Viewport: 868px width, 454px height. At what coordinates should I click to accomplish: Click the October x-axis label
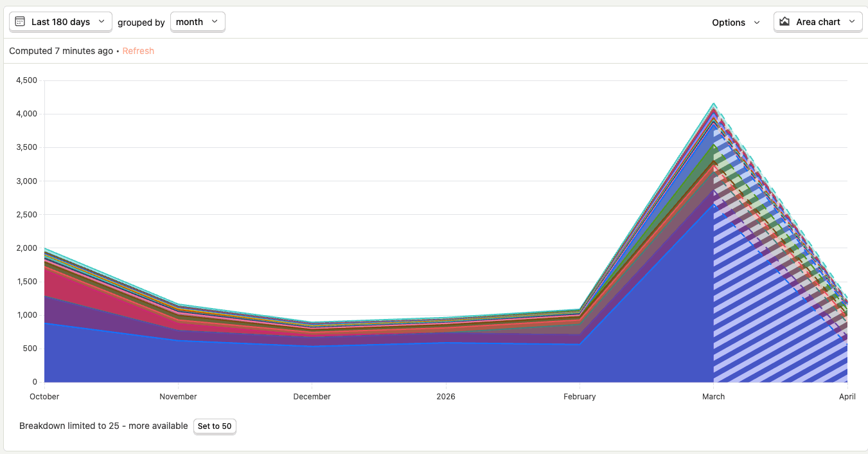click(44, 397)
